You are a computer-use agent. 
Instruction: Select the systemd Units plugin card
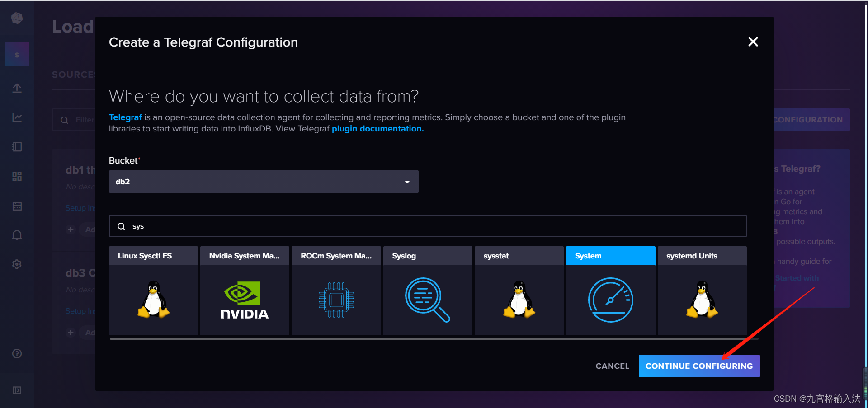point(702,291)
